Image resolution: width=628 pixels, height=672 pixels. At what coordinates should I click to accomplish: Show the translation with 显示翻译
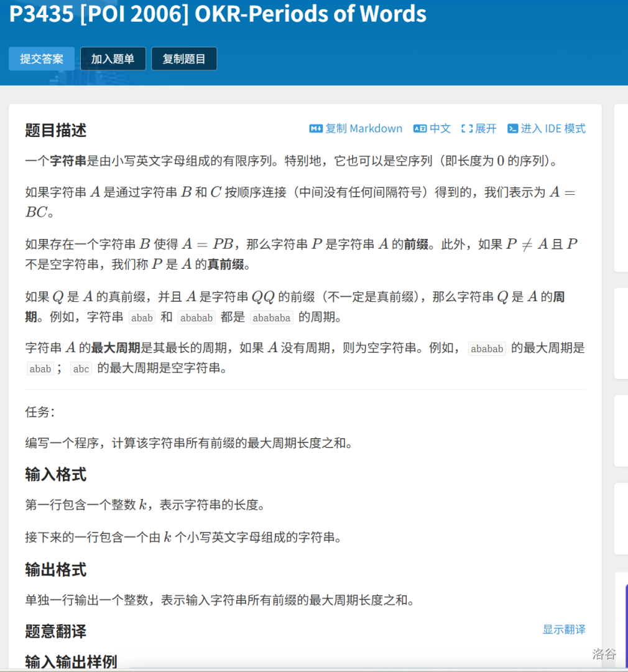564,629
